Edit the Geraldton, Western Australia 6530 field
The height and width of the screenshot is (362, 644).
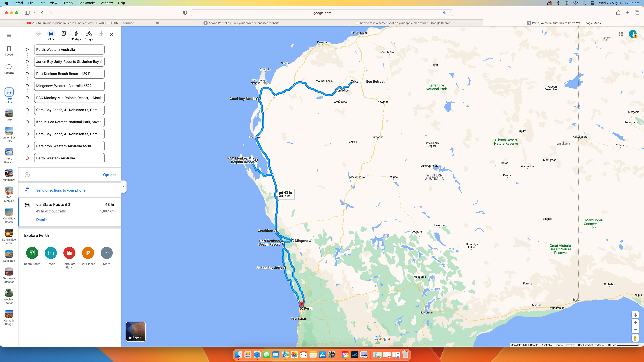69,146
